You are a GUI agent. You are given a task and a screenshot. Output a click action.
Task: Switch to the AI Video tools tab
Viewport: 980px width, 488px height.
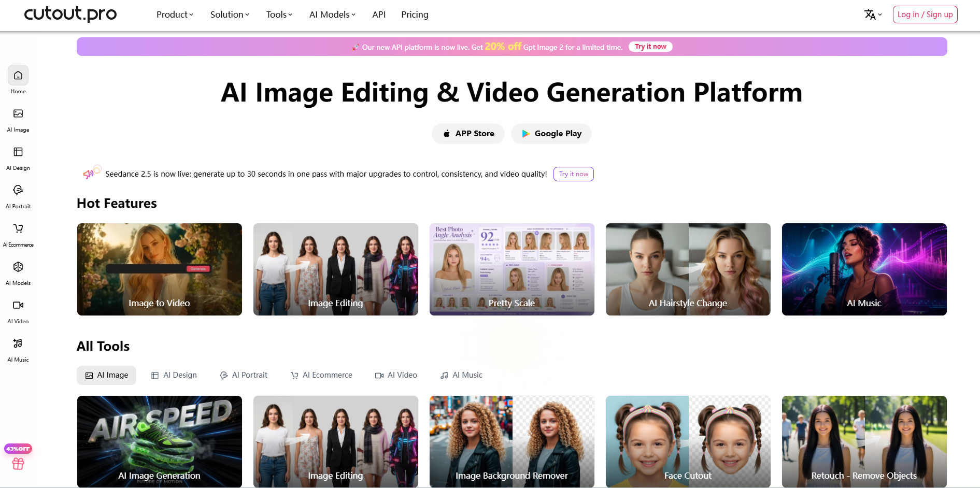396,375
